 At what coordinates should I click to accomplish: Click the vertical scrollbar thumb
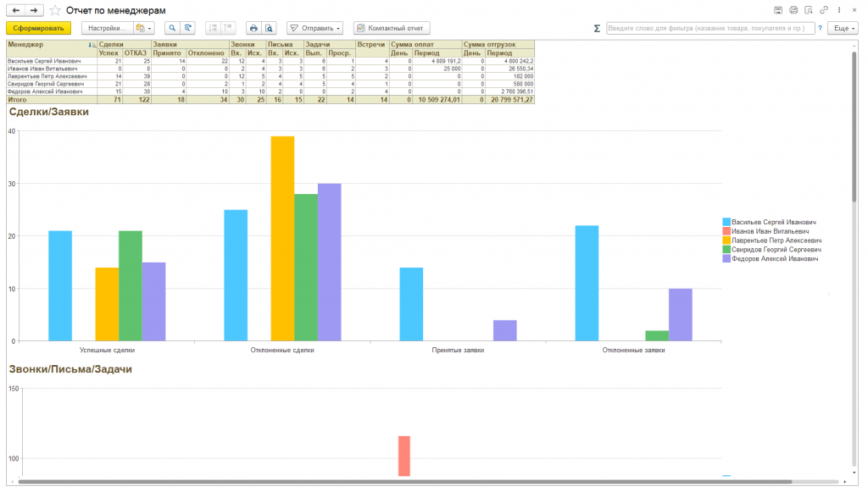pos(854,127)
